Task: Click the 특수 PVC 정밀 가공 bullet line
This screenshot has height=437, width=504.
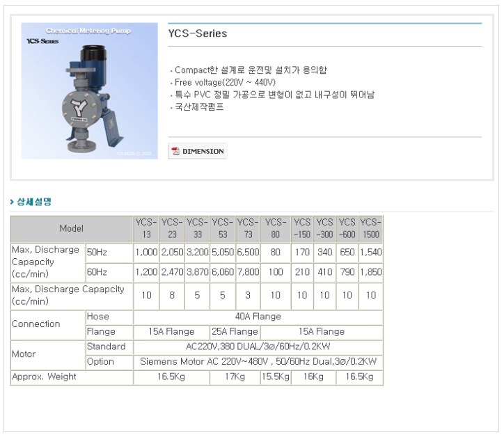Action: coord(275,95)
